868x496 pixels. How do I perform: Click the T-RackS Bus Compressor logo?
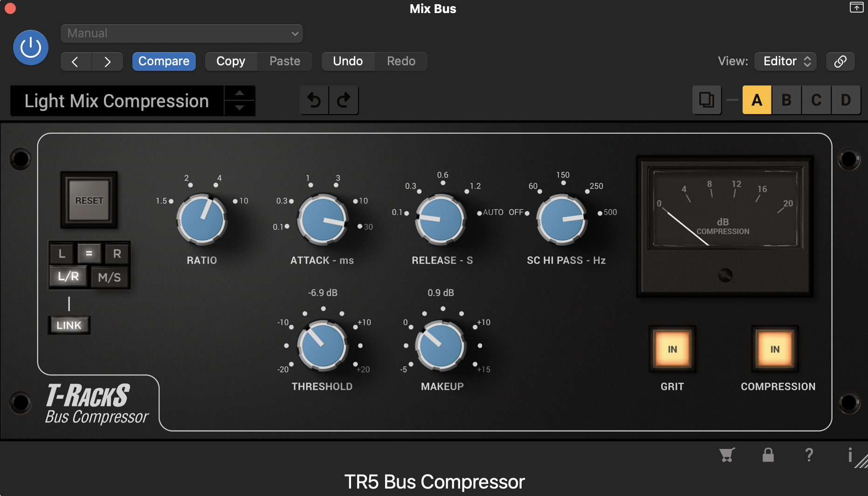(97, 404)
